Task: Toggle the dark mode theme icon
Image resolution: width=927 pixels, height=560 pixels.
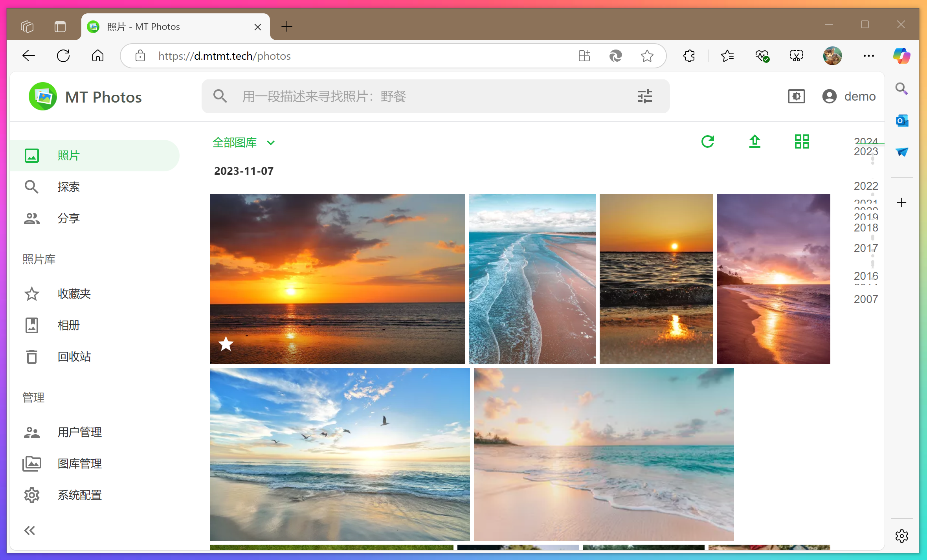Action: coord(796,96)
